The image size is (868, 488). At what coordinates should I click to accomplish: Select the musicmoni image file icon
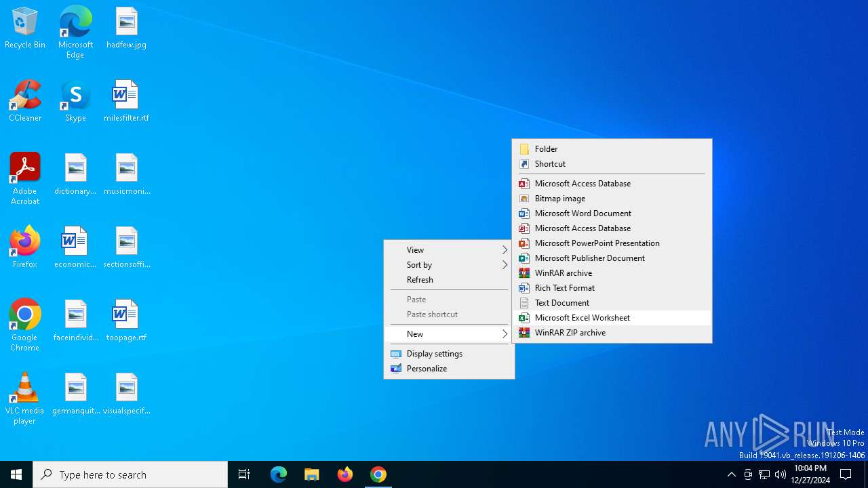pyautogui.click(x=126, y=175)
